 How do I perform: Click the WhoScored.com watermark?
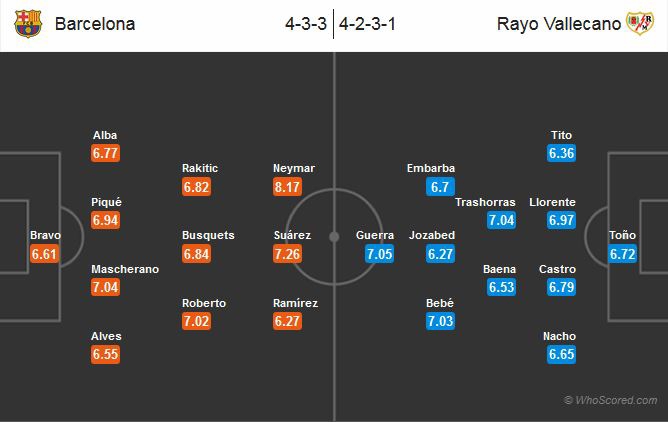611,400
